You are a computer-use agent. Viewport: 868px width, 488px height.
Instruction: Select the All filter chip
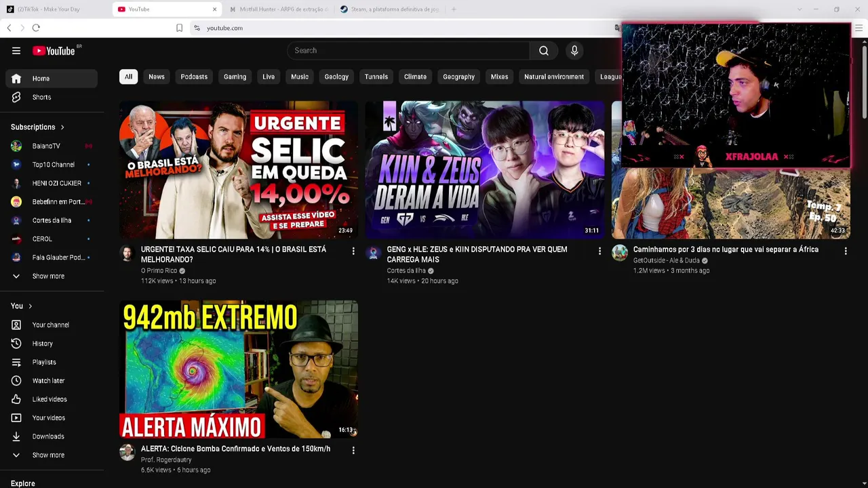[128, 77]
